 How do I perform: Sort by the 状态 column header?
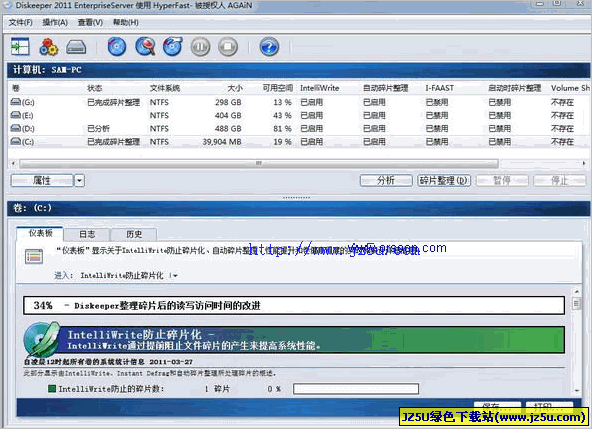[x=94, y=88]
